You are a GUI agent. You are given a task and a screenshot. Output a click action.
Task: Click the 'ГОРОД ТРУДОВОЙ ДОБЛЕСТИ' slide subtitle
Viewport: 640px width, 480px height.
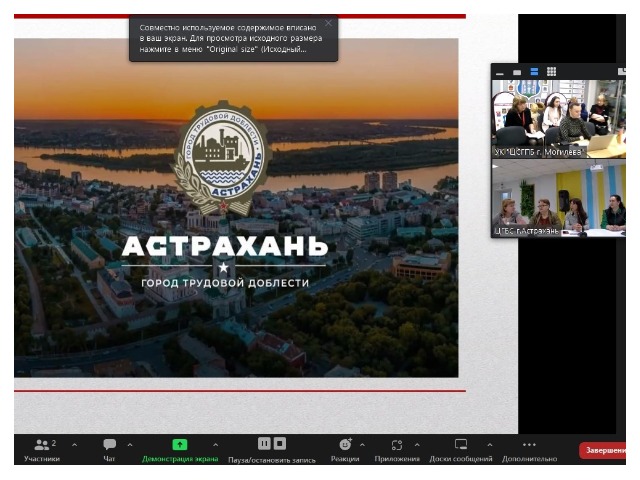click(225, 283)
